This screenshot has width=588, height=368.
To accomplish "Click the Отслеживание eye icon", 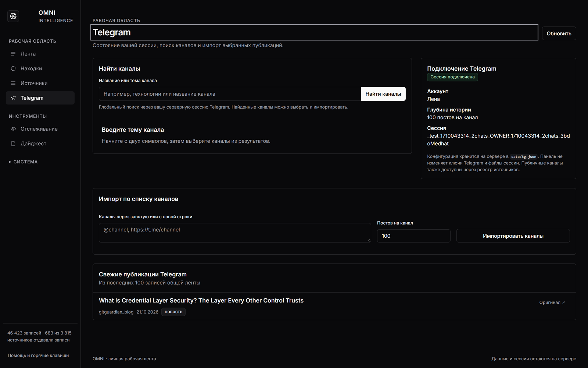I will [x=13, y=129].
